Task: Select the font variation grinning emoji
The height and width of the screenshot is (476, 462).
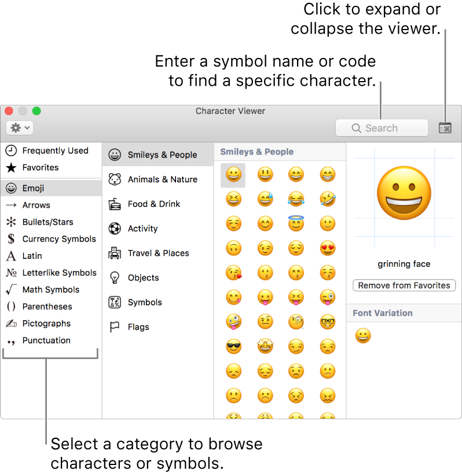Action: point(363,336)
